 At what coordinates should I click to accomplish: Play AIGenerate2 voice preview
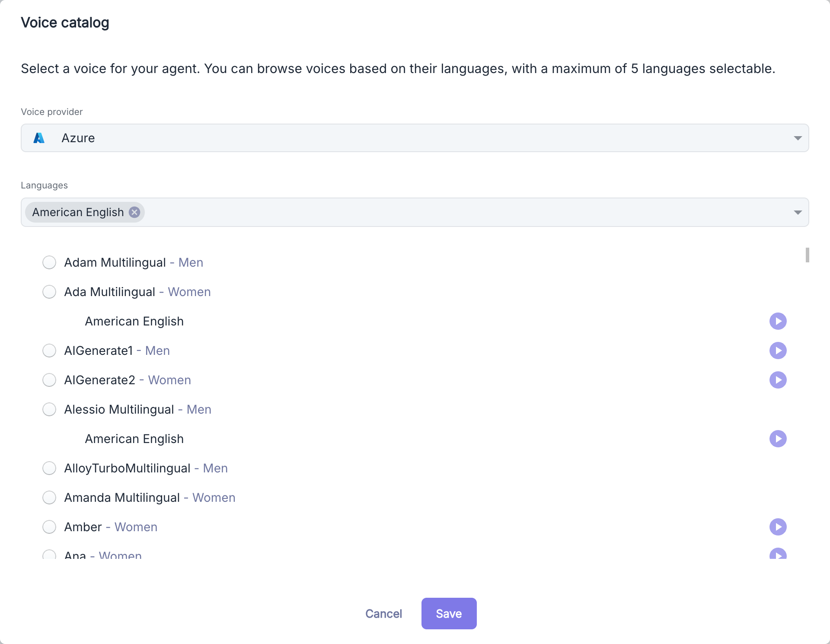click(778, 380)
